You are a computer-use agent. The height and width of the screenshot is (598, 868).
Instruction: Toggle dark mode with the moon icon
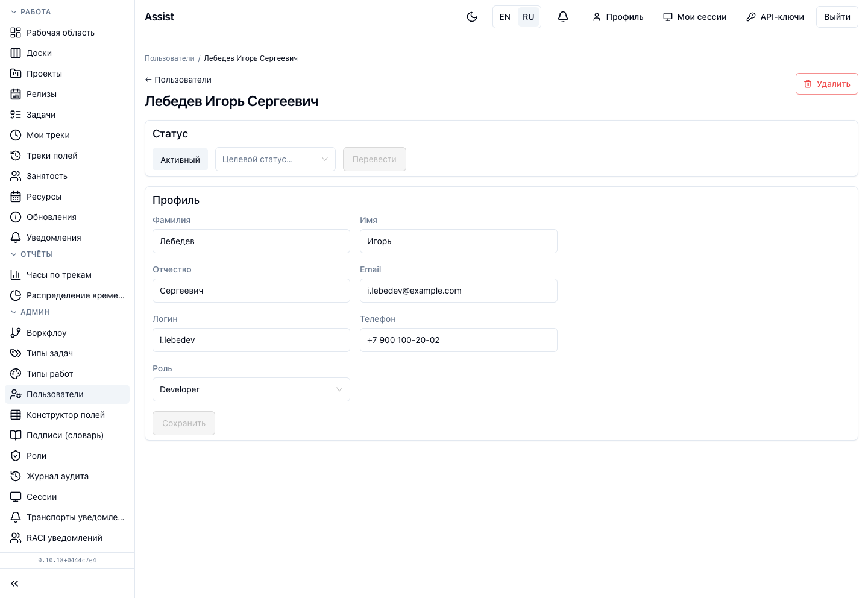tap(472, 17)
